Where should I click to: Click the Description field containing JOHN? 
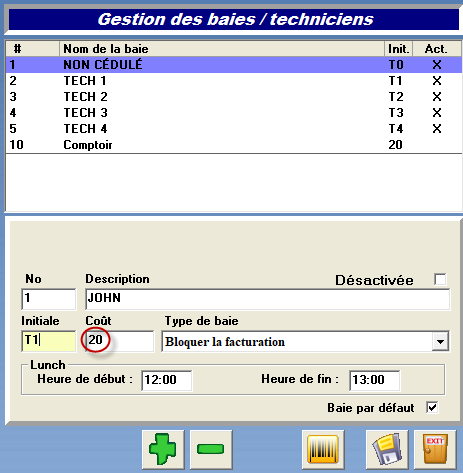coord(268,299)
